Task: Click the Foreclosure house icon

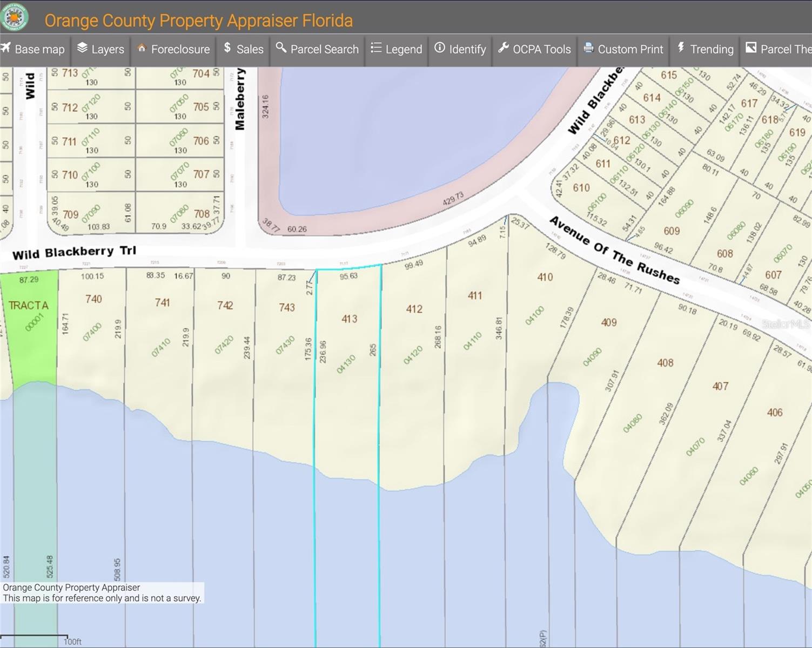Action: click(x=142, y=48)
